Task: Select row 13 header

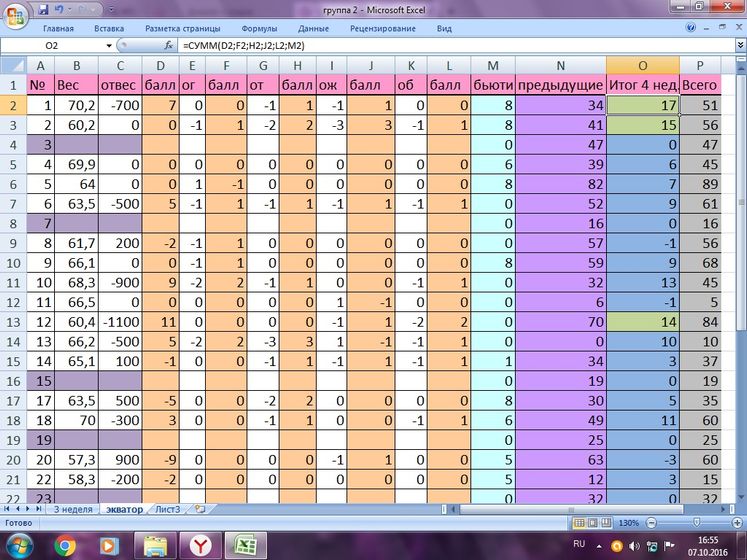Action: click(13, 322)
